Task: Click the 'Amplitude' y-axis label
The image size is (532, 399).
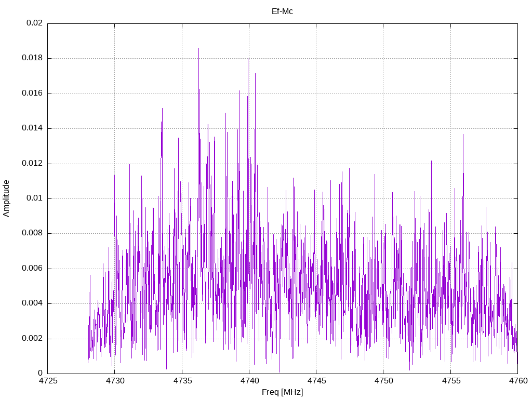Action: click(x=6, y=198)
